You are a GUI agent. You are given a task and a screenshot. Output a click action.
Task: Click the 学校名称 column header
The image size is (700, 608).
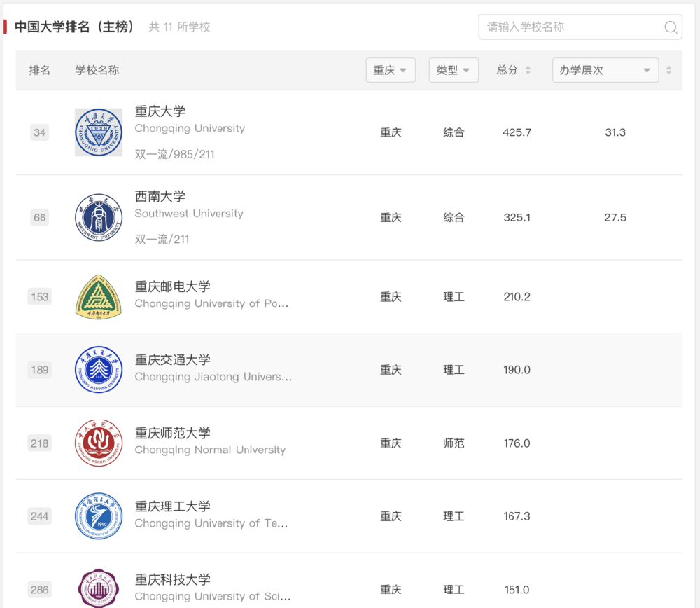97,70
